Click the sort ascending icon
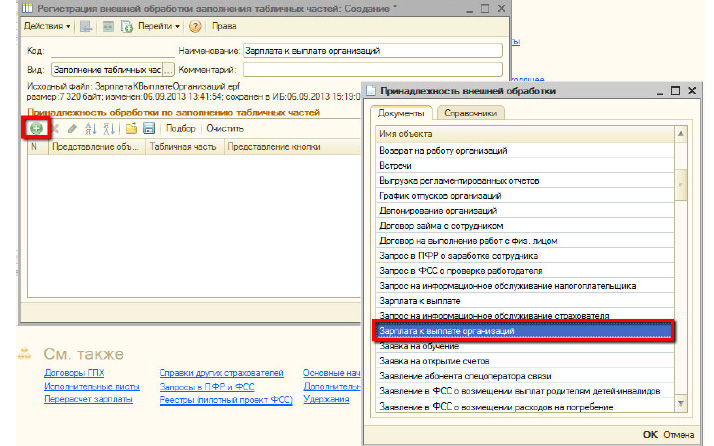 tap(90, 129)
